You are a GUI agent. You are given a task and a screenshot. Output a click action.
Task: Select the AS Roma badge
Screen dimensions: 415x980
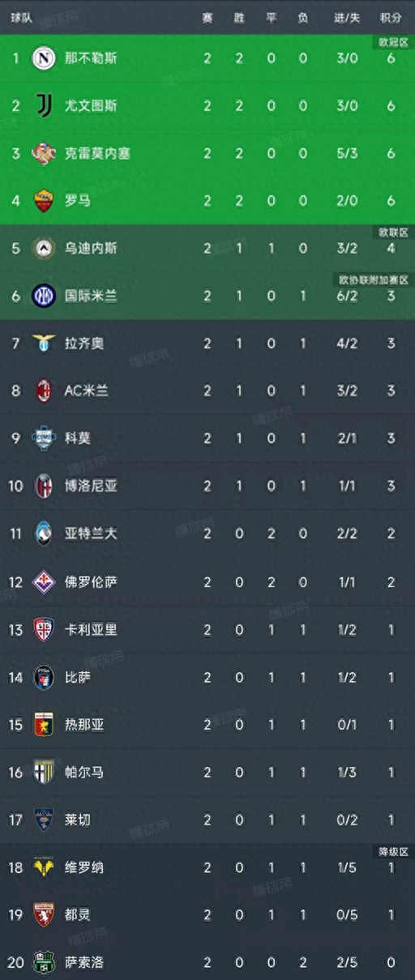click(x=44, y=201)
